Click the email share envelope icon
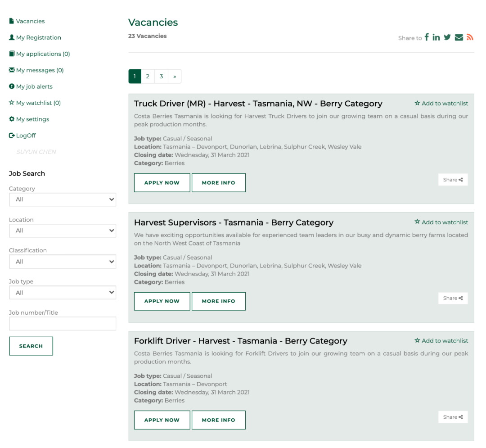The width and height of the screenshot is (486, 448). pos(459,37)
